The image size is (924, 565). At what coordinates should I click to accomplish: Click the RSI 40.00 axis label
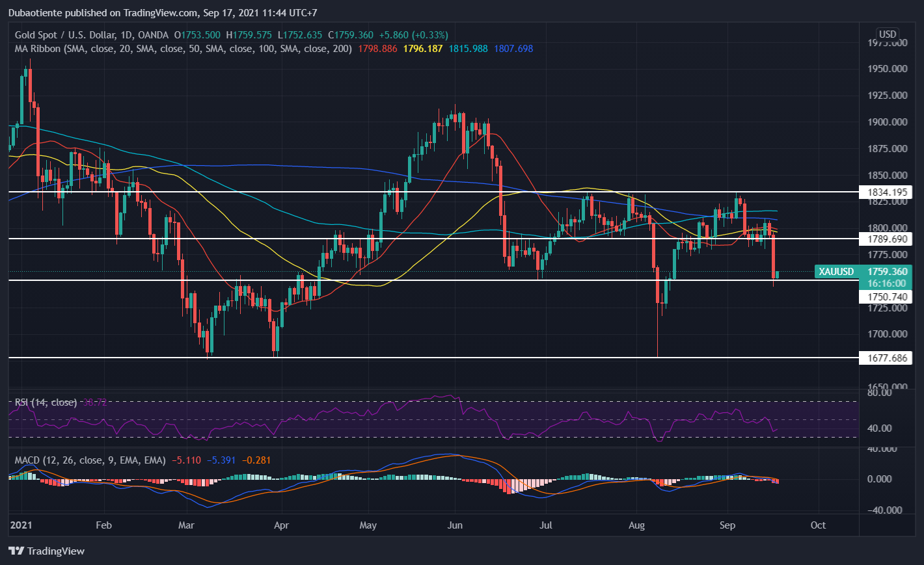(x=880, y=428)
